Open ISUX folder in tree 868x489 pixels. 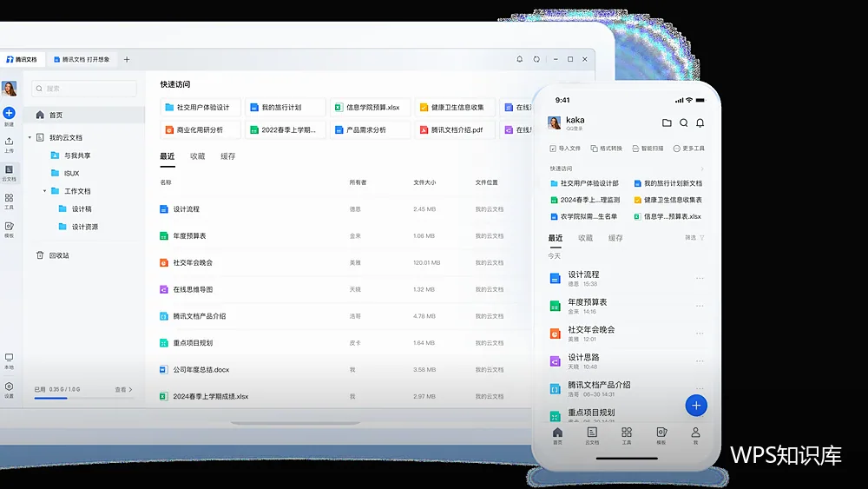pos(65,174)
